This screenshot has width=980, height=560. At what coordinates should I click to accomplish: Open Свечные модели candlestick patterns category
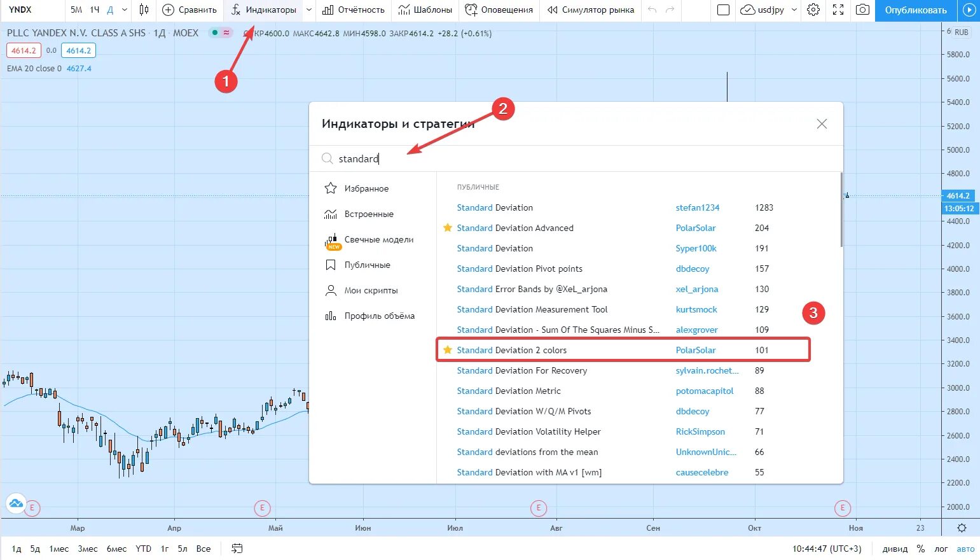coord(379,239)
